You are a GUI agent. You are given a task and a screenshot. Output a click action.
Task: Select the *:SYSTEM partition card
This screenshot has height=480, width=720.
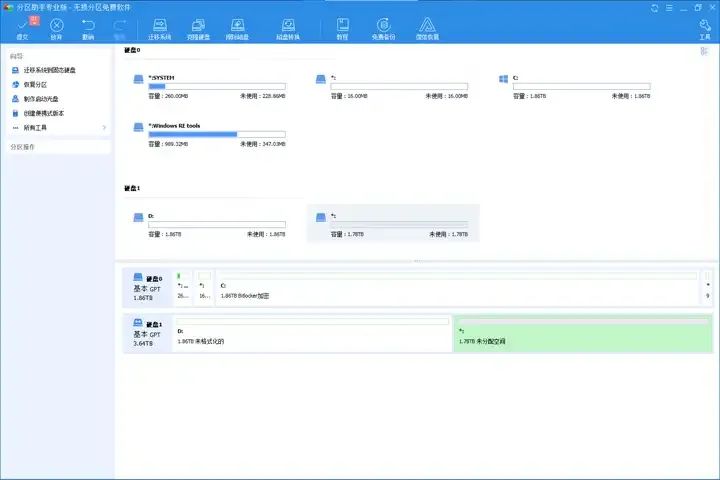click(x=209, y=86)
